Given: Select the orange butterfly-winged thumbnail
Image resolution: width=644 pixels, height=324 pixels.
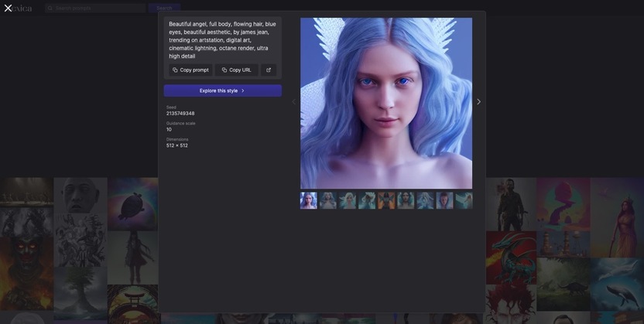Looking at the screenshot, I should (386, 200).
